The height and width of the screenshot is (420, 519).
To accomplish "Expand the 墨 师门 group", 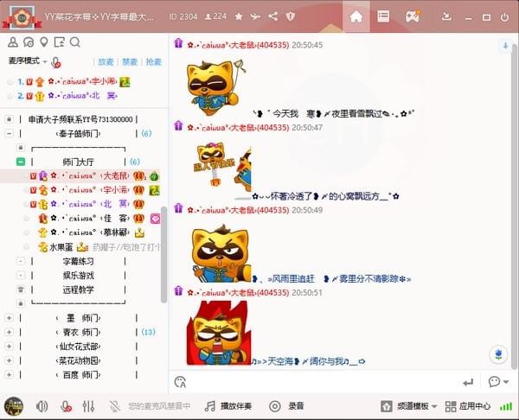I will coord(10,318).
